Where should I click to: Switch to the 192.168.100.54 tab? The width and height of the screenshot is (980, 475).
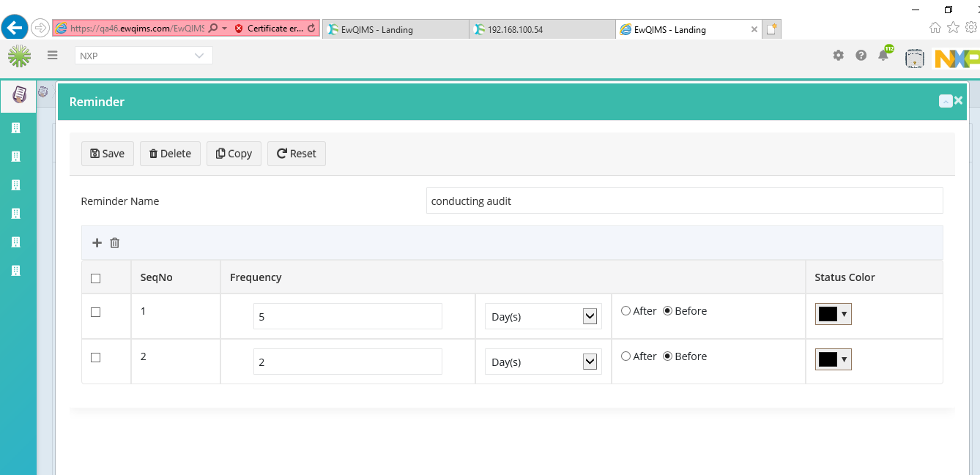[542, 29]
